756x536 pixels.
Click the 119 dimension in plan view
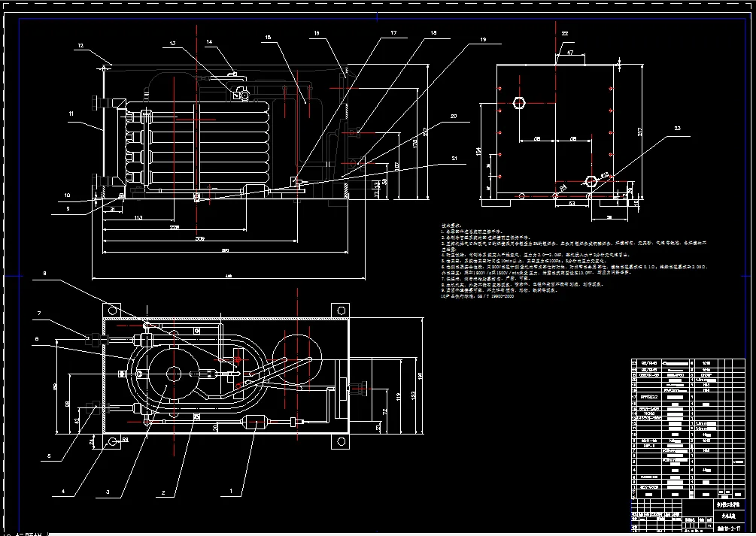[399, 397]
